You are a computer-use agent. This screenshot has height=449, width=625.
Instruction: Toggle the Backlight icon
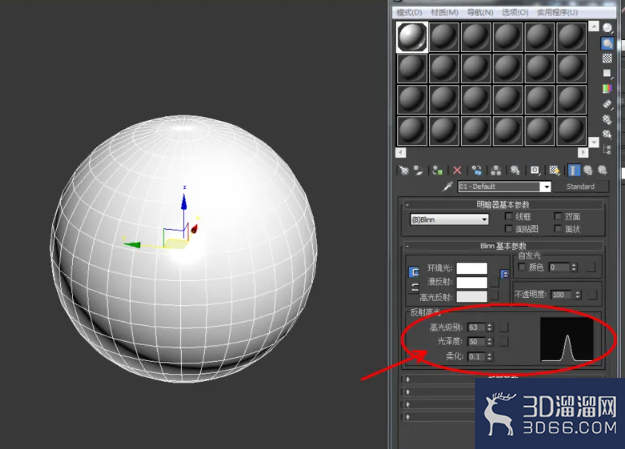pos(607,43)
